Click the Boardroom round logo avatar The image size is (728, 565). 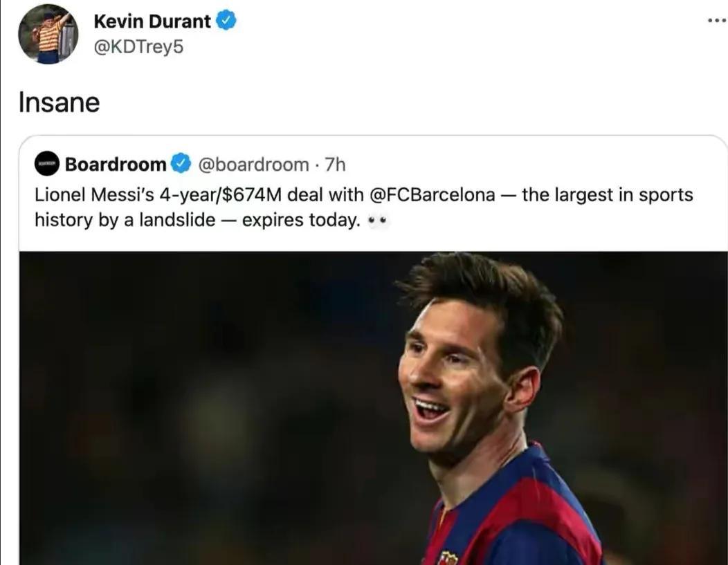click(47, 164)
